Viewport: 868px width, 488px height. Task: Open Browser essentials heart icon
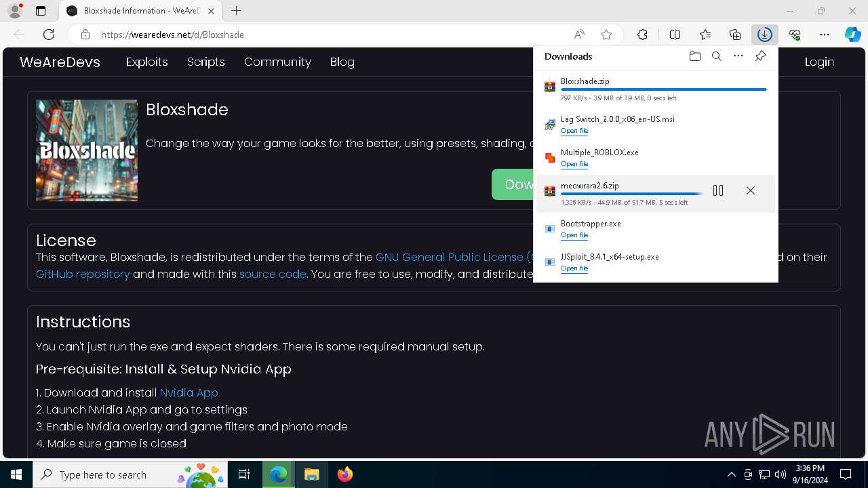click(x=795, y=35)
